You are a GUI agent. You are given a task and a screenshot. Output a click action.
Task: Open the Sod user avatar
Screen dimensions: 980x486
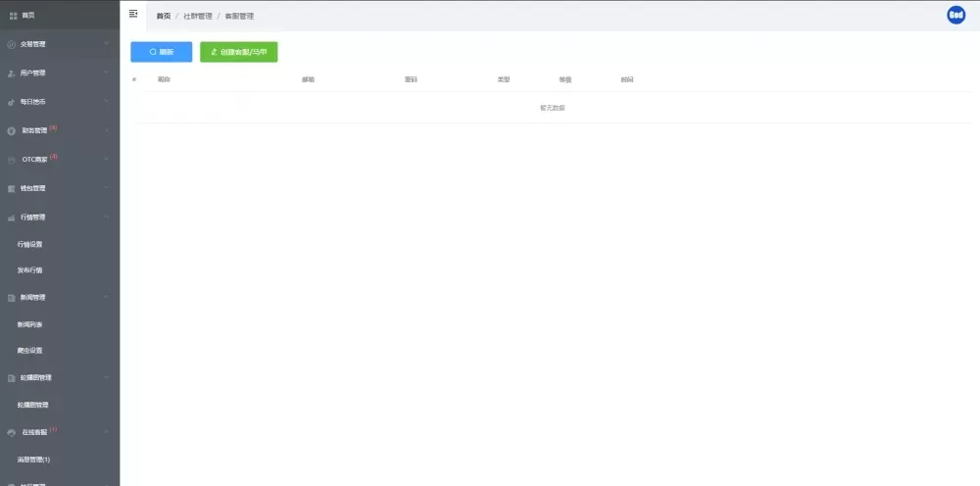click(x=955, y=15)
